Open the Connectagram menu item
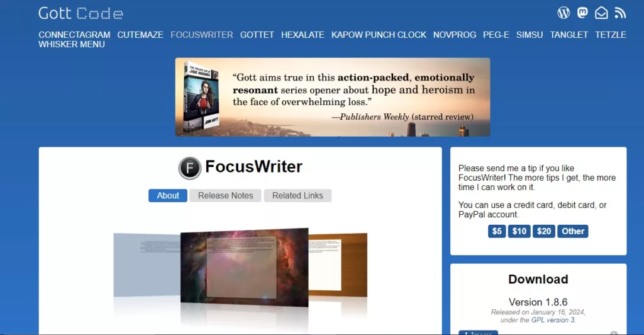Viewport: 644px width, 335px height. pyautogui.click(x=74, y=35)
